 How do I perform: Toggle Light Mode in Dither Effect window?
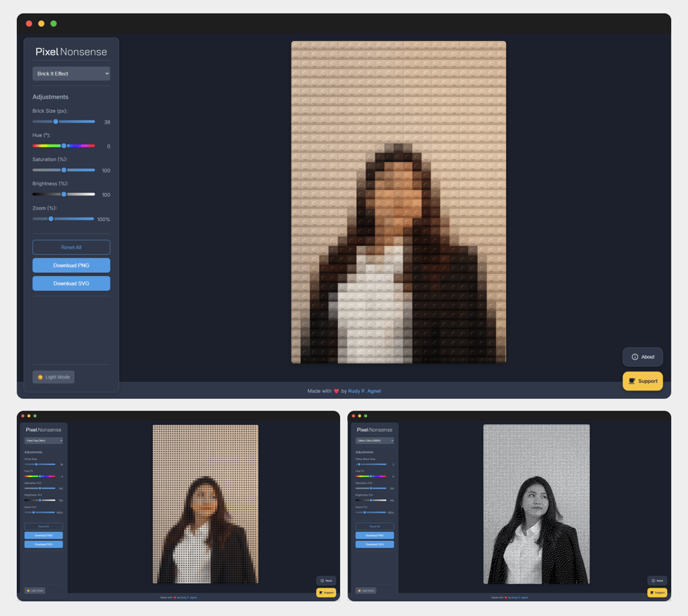pos(366,590)
